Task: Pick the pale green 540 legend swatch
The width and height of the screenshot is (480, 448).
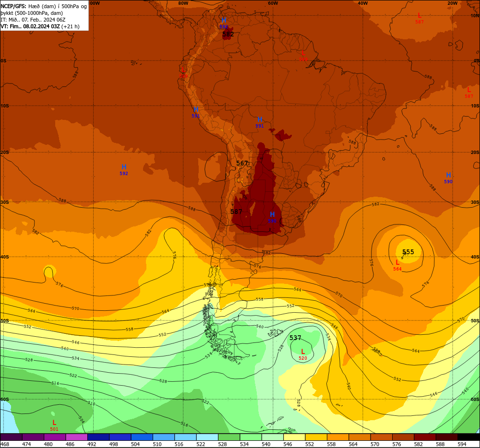Action: tap(273, 437)
